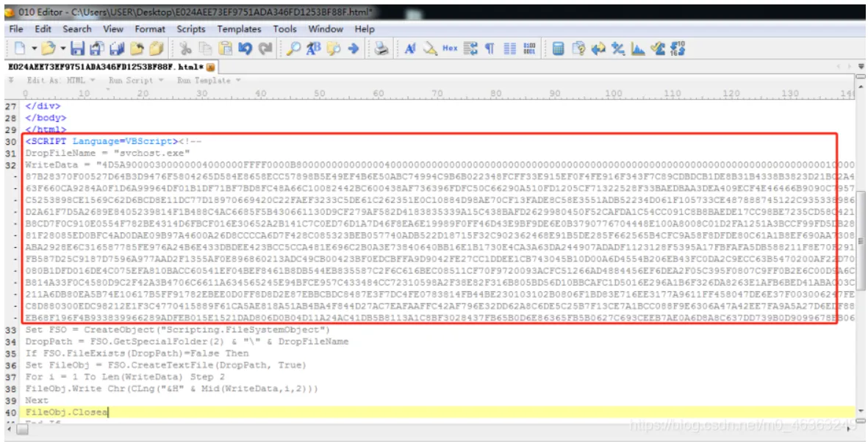
Task: Click the highlighted FileObj.Close line
Action: [437, 412]
